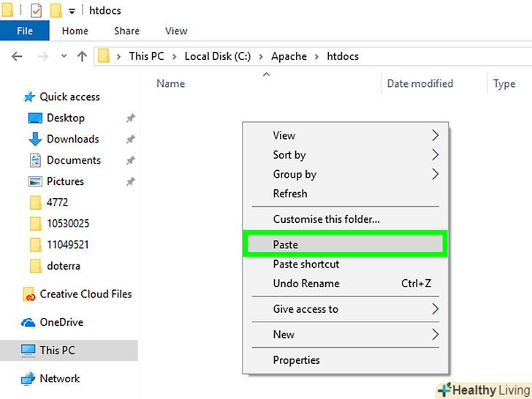
Task: Click the Up arrow navigation icon
Action: point(82,56)
